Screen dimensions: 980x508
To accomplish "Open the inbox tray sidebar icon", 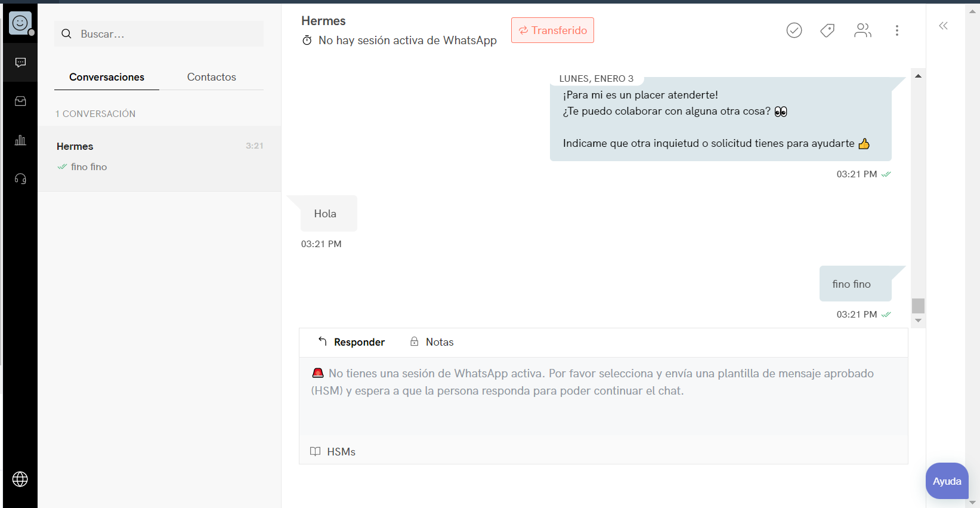I will pyautogui.click(x=20, y=101).
